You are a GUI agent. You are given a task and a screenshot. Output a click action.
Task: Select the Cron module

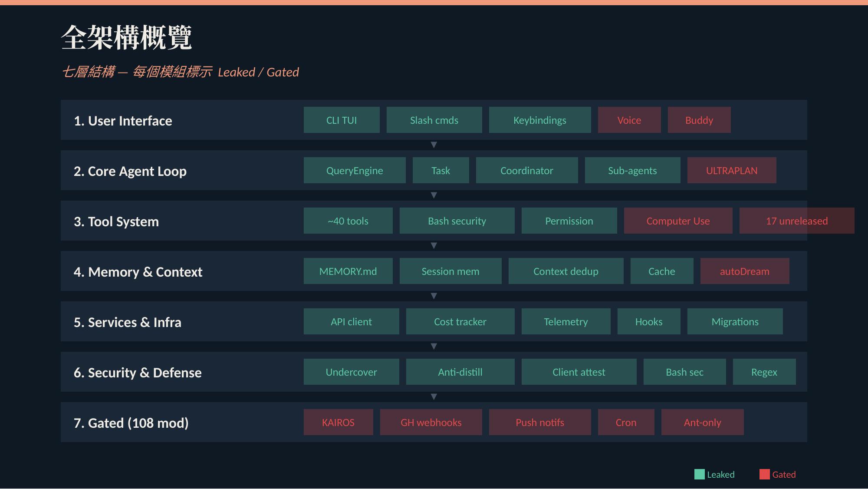[x=626, y=422]
